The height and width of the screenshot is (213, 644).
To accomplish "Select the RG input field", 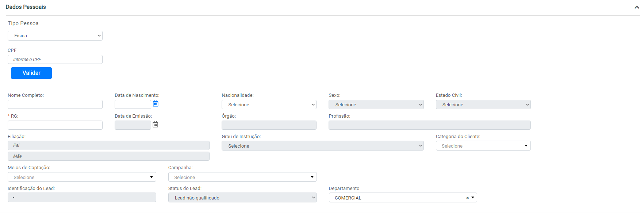I will point(55,125).
